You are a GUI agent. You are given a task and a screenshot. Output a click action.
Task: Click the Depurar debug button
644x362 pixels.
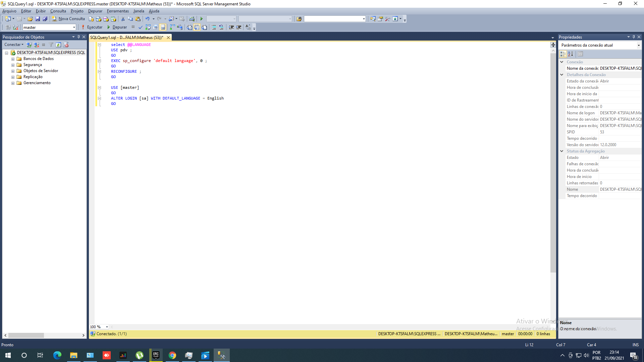[x=117, y=27]
